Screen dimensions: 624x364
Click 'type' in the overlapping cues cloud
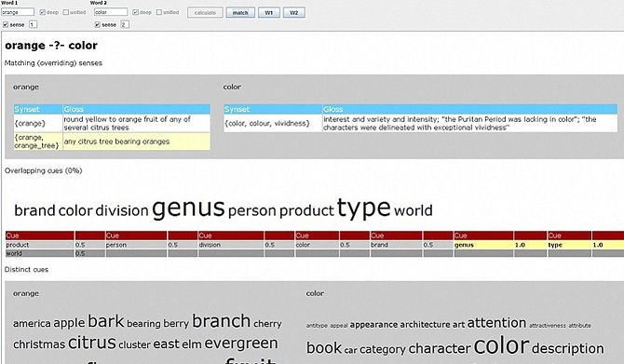click(364, 208)
